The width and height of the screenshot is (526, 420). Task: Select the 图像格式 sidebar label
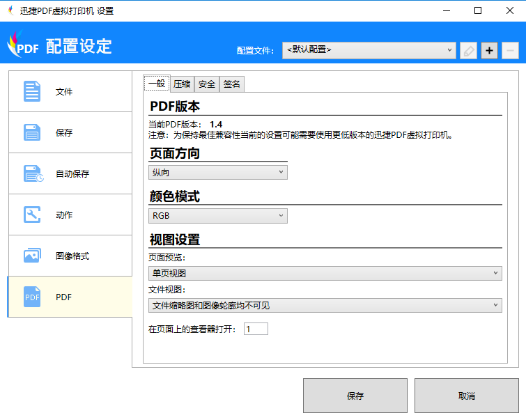(72, 256)
